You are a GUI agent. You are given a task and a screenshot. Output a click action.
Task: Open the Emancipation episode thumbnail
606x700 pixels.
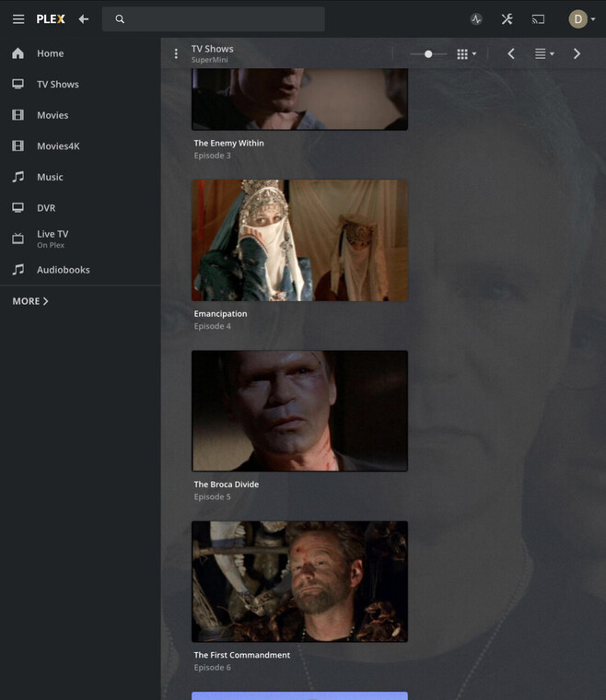click(x=299, y=240)
